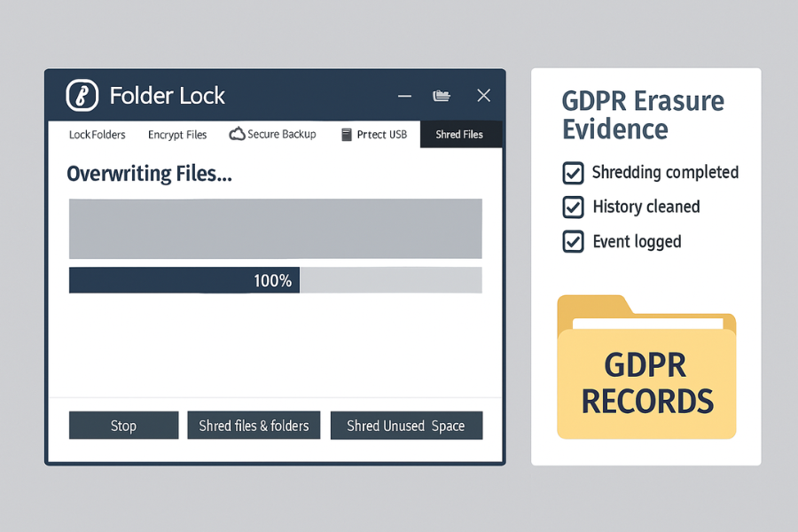Viewport: 798px width, 532px height.
Task: Toggle the Event logged checkbox
Action: [574, 242]
